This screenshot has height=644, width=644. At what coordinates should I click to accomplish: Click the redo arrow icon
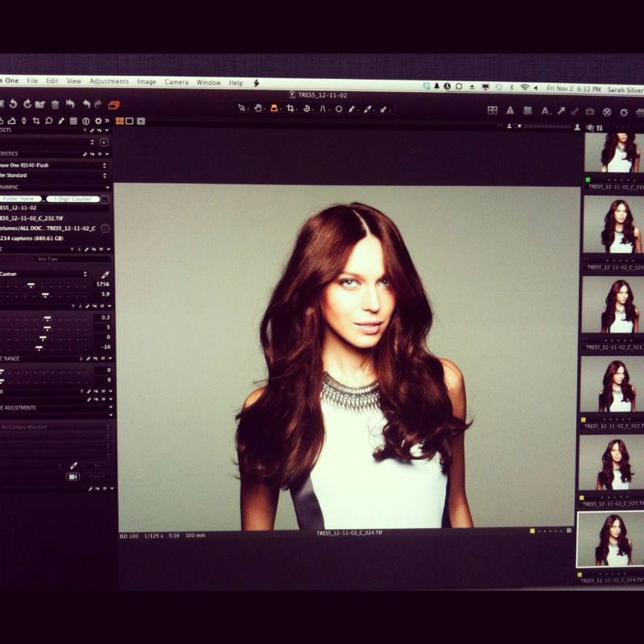(98, 104)
